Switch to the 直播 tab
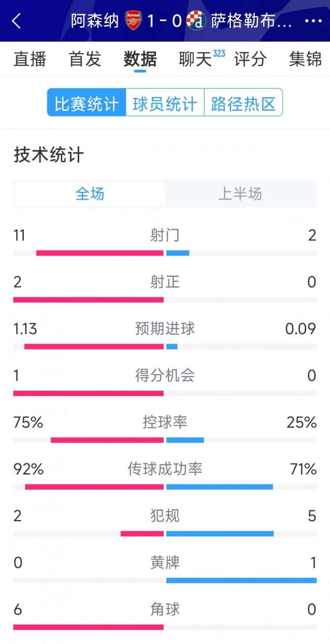The height and width of the screenshot is (644, 330). point(30,59)
